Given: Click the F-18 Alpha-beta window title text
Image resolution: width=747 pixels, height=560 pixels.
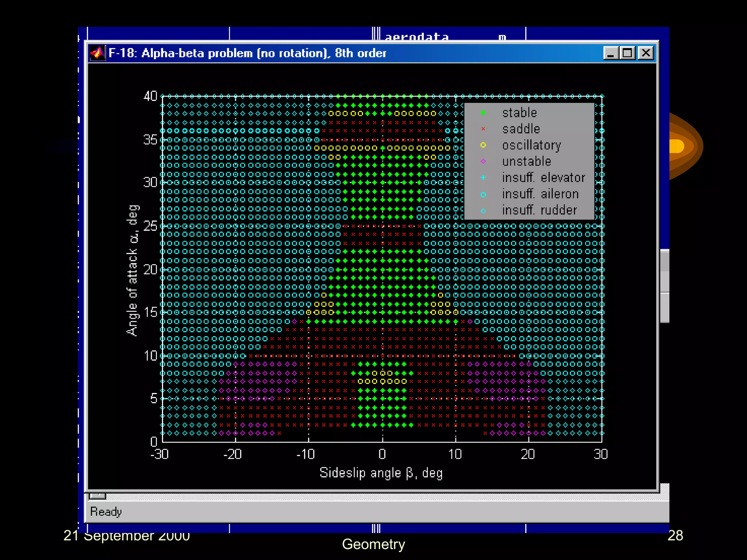Looking at the screenshot, I should click(247, 53).
